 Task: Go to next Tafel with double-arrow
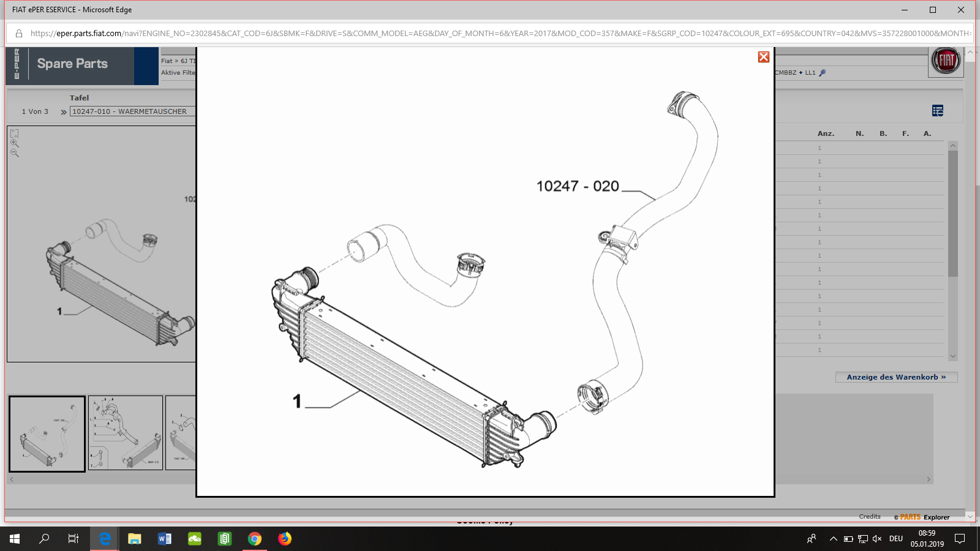63,112
